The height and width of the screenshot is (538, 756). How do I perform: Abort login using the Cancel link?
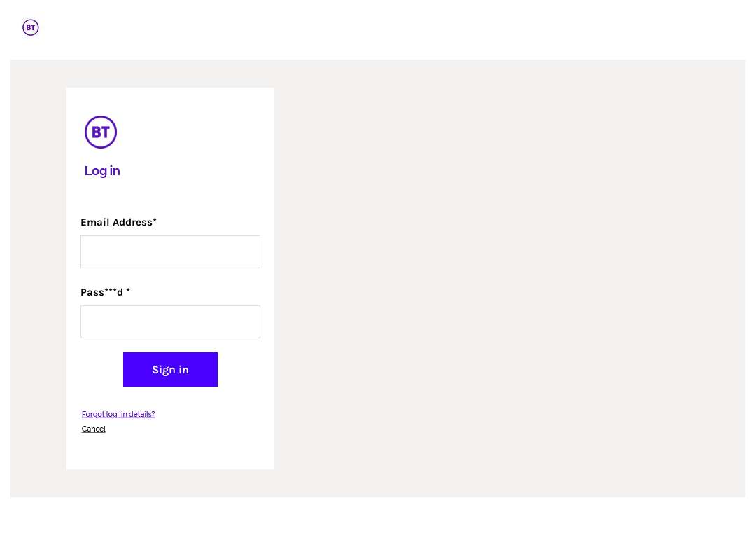[x=94, y=429]
